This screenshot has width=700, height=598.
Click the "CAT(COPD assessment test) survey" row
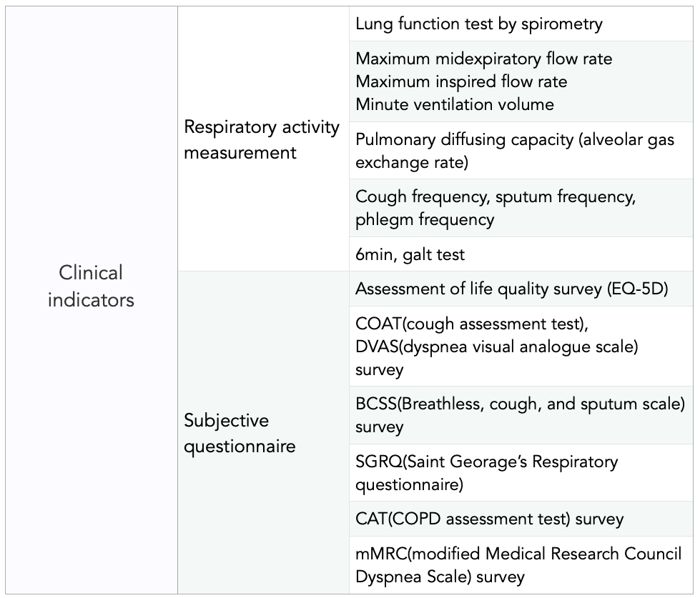pos(489,519)
